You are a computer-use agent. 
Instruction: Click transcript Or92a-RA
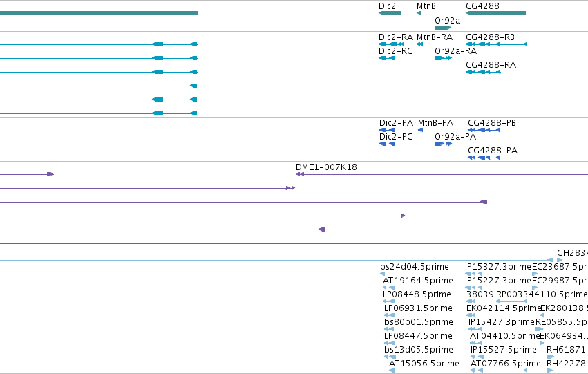pos(455,51)
